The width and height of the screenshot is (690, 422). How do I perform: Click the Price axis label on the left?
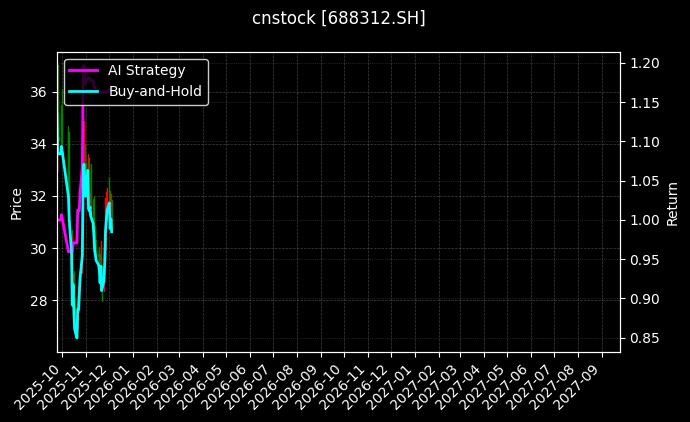pos(16,204)
